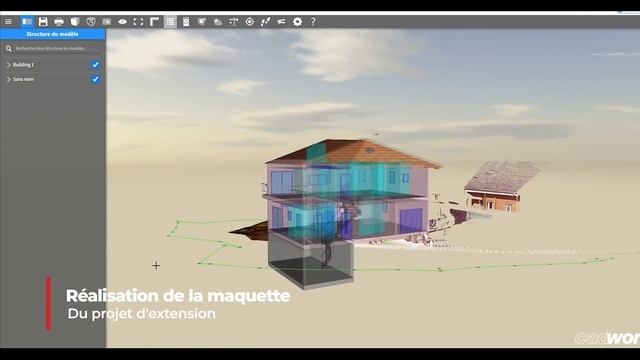This screenshot has height=360, width=640.
Task: Open settings with the gear icon
Action: (x=298, y=22)
